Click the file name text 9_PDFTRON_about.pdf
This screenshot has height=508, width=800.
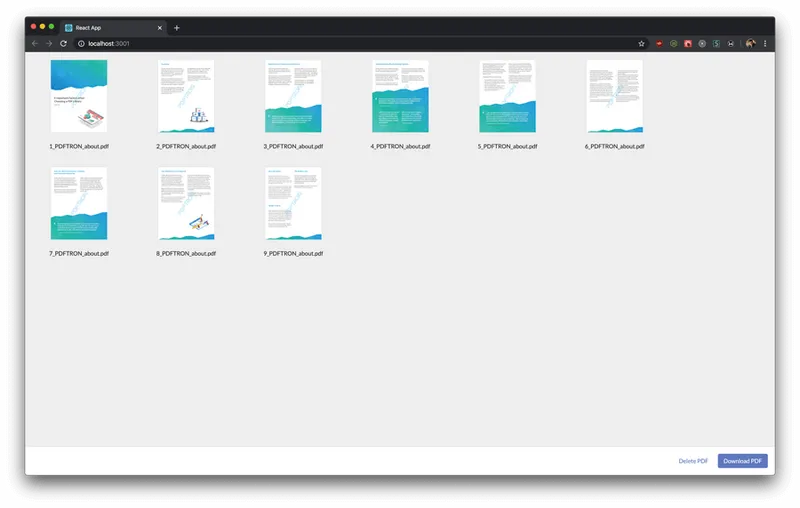[x=293, y=253]
